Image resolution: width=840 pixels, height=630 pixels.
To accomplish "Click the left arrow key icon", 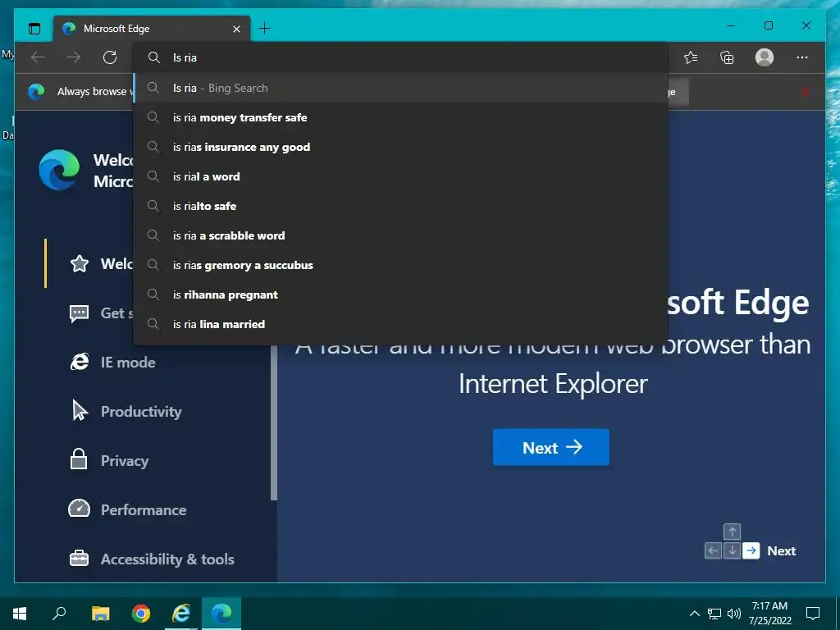I will click(x=713, y=550).
